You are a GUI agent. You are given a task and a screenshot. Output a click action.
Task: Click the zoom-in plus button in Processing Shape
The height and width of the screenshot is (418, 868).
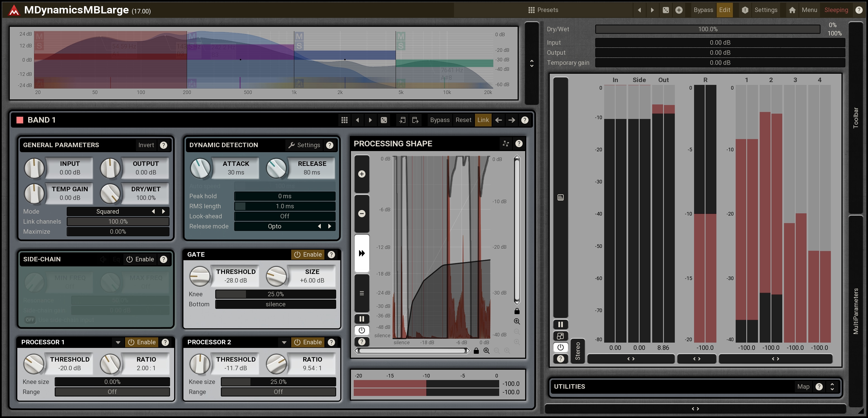(x=362, y=174)
